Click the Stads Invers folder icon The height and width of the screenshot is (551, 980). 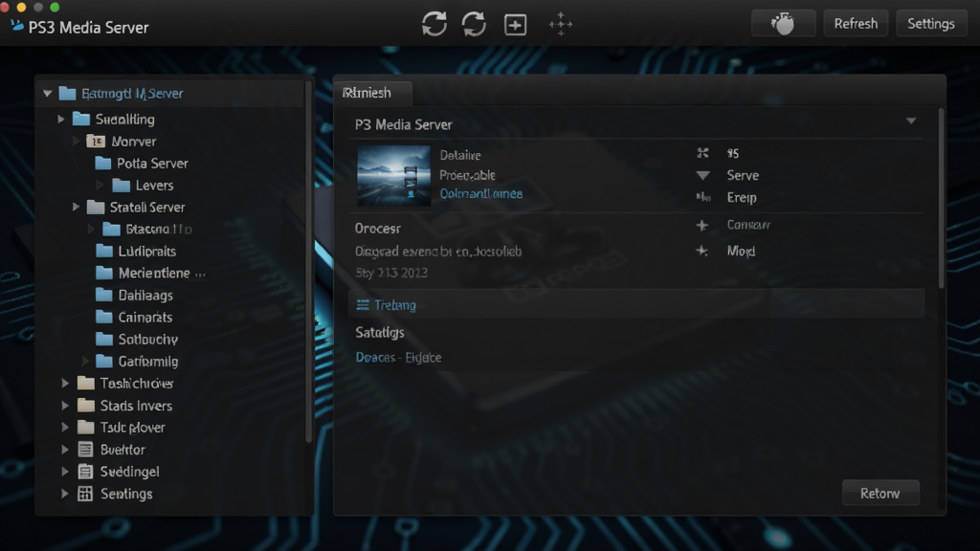85,406
